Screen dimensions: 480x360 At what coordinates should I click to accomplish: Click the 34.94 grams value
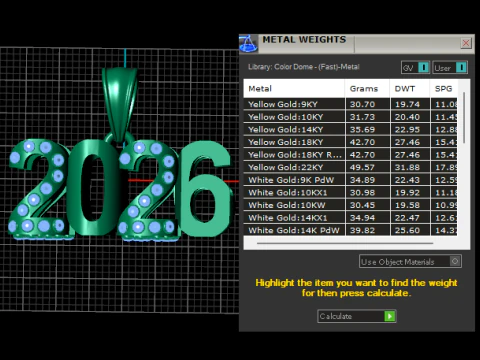pos(362,218)
